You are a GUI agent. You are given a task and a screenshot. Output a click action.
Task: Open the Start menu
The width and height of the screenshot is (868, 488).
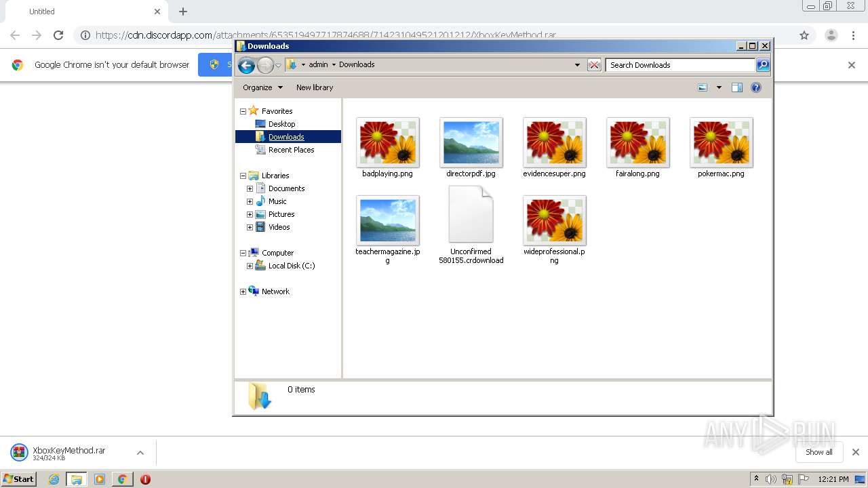coord(18,479)
